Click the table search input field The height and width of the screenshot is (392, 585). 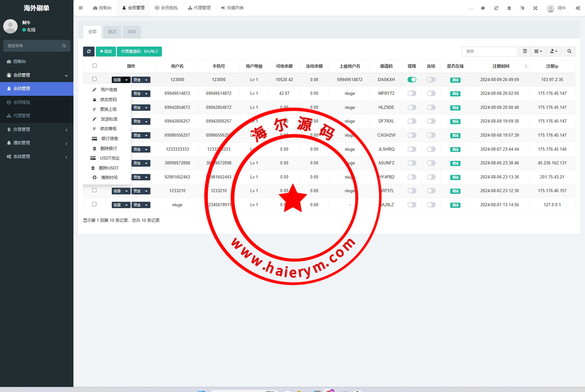pos(489,51)
